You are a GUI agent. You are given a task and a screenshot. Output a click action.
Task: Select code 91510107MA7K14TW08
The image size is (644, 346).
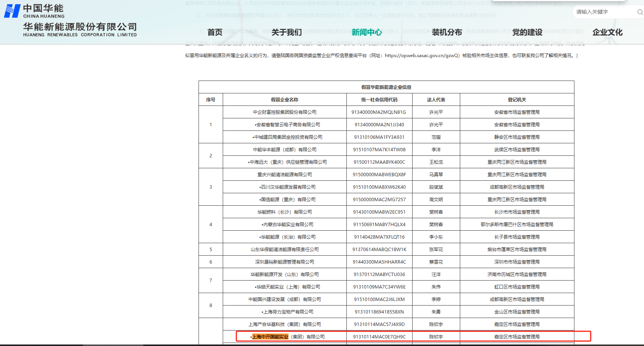click(x=379, y=150)
